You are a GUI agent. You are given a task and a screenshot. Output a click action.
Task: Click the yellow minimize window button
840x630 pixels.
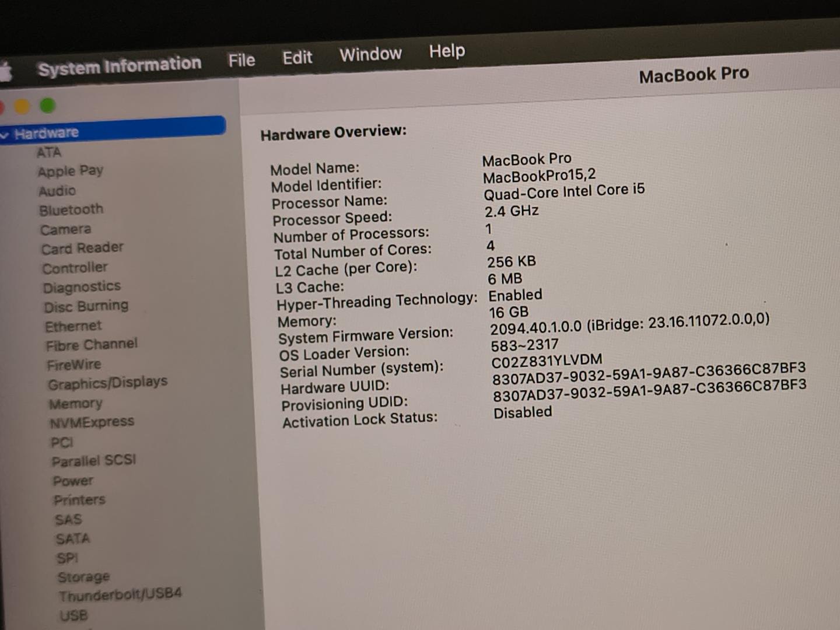(22, 107)
